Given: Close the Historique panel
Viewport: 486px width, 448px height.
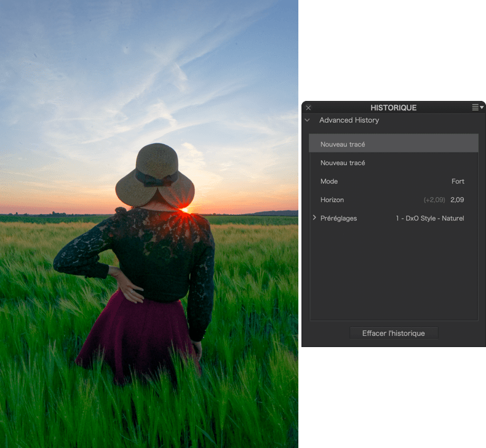Looking at the screenshot, I should 308,108.
